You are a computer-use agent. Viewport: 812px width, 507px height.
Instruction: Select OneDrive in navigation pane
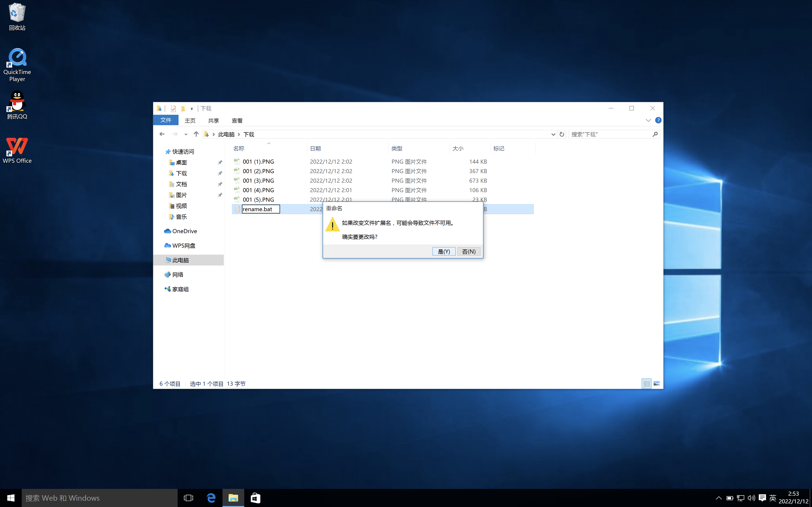[184, 231]
